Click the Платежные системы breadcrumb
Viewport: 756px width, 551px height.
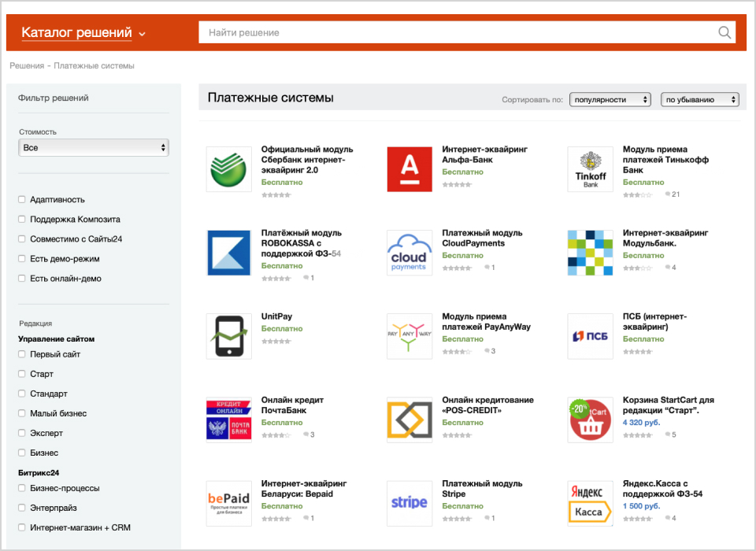(x=94, y=65)
